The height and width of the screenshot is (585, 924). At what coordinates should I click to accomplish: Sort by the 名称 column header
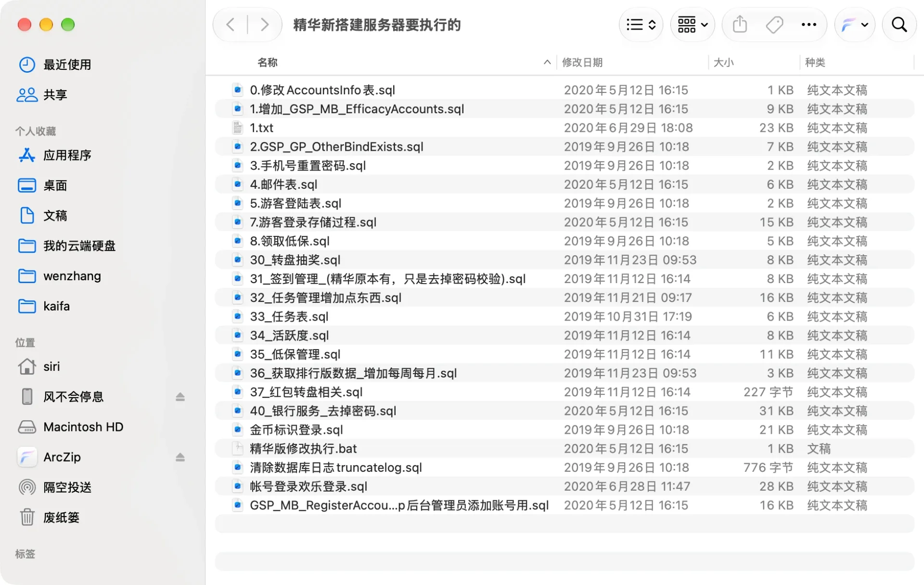(x=268, y=62)
